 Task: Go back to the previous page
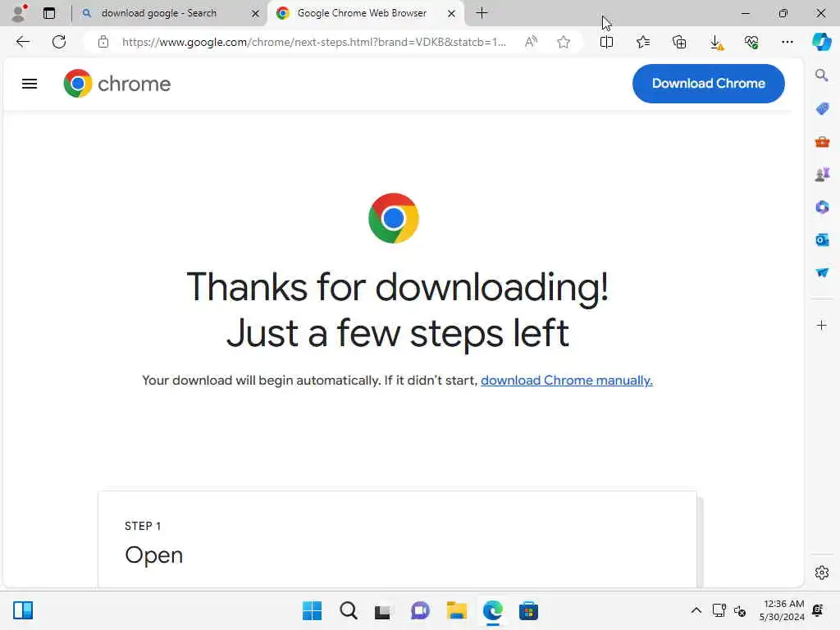[22, 42]
